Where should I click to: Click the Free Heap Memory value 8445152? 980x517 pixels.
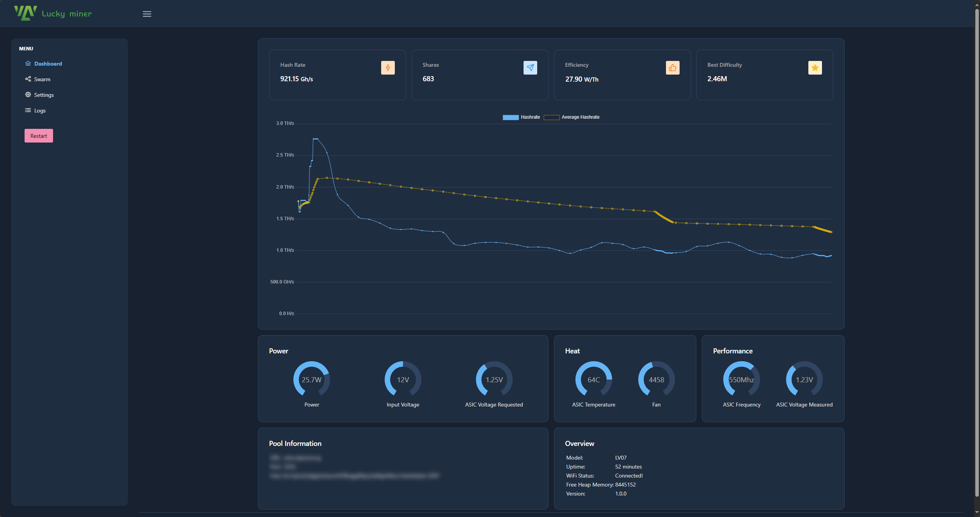[x=625, y=485]
